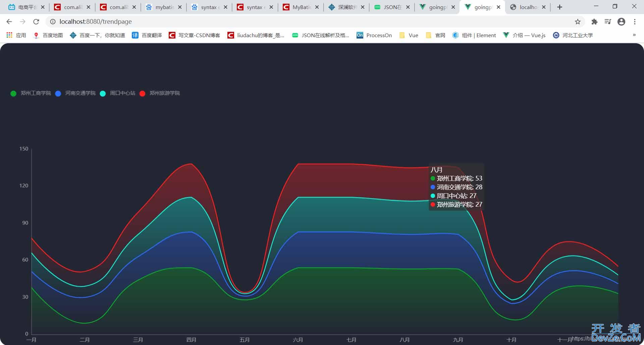Open the Chrome three-dot menu

click(635, 22)
